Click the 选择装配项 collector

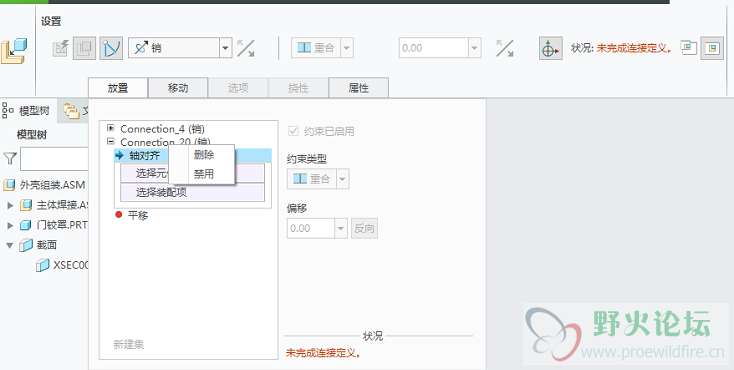(x=192, y=192)
